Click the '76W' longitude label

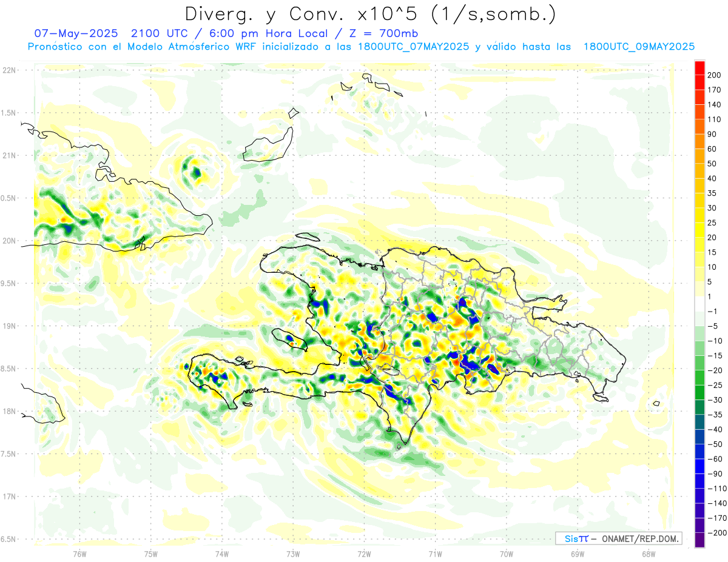click(79, 553)
